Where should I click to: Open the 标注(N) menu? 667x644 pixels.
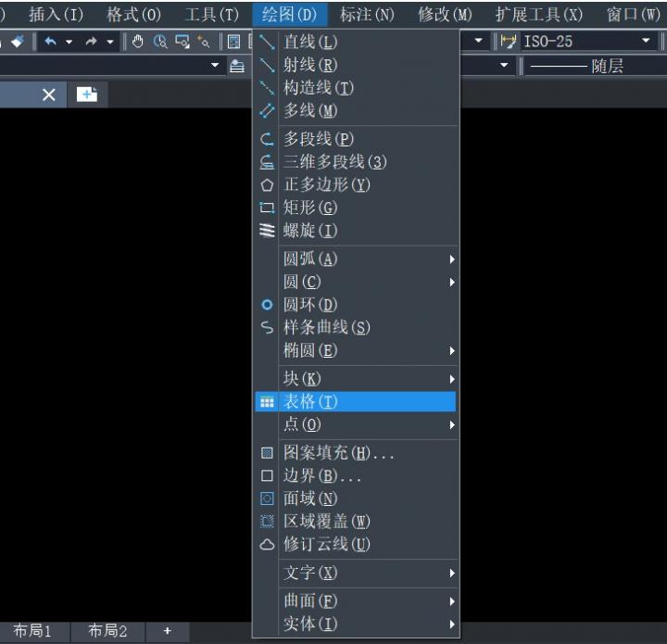pyautogui.click(x=366, y=14)
